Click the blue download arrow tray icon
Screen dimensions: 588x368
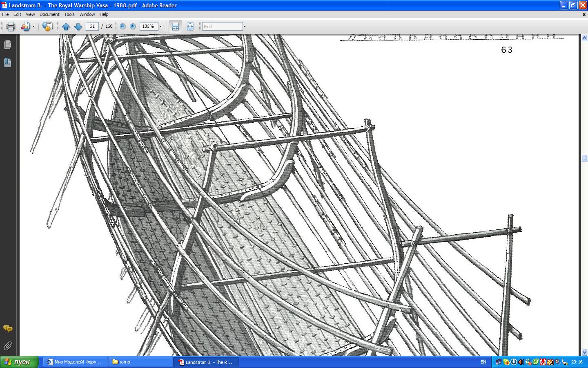[x=514, y=362]
